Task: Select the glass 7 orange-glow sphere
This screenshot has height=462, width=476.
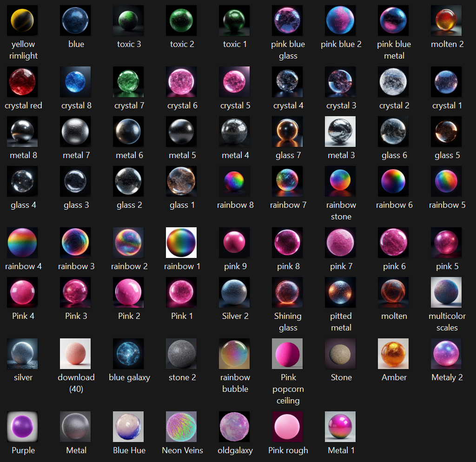Action: point(287,132)
